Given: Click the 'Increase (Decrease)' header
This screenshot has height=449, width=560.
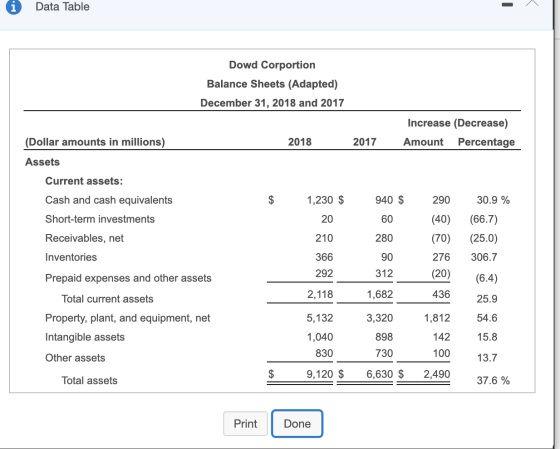Looking at the screenshot, I should [x=458, y=123].
